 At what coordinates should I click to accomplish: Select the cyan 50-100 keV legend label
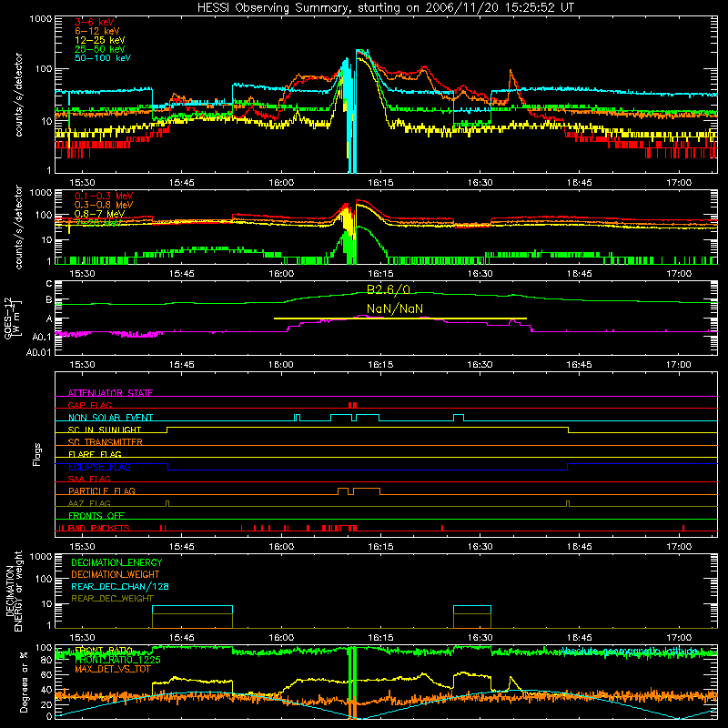(x=103, y=58)
